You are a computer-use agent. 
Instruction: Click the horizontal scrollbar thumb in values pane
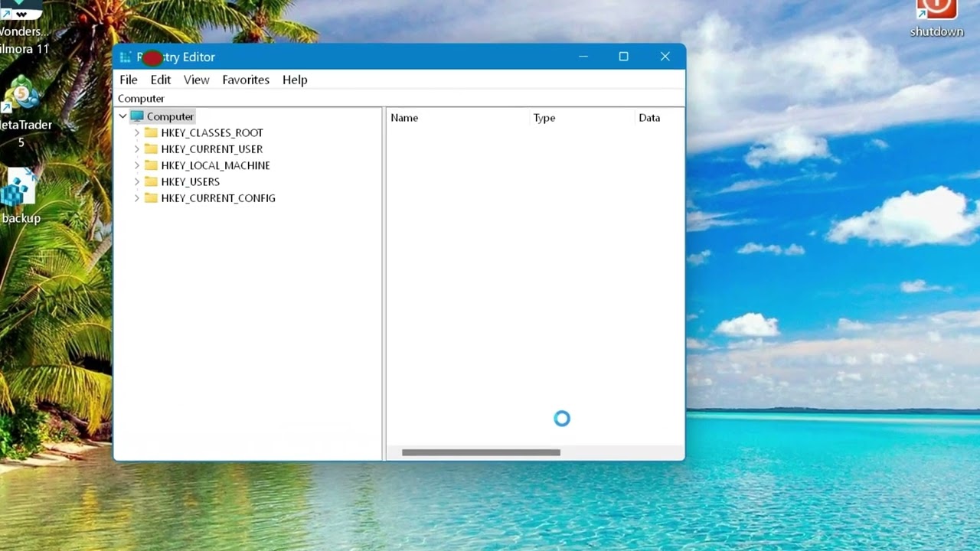coord(481,452)
